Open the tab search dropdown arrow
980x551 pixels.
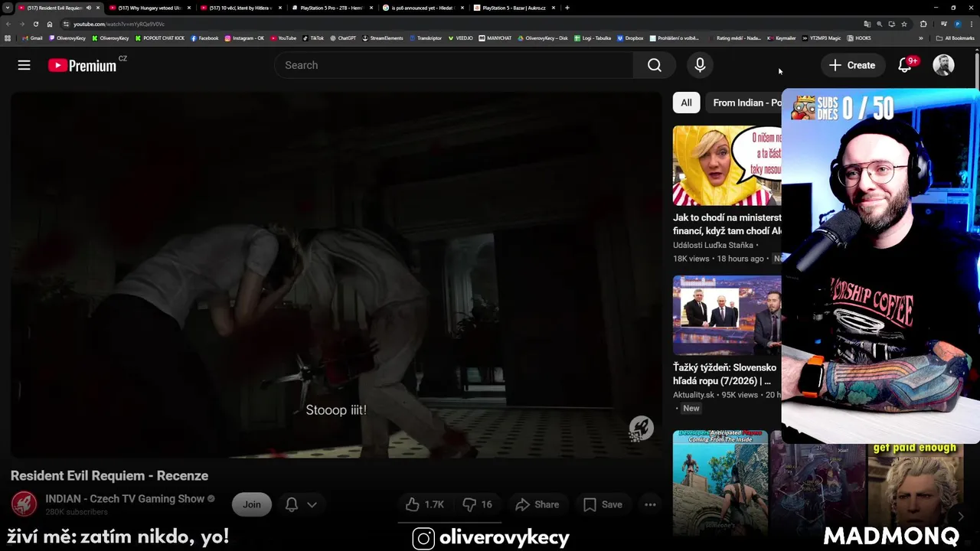click(x=8, y=8)
